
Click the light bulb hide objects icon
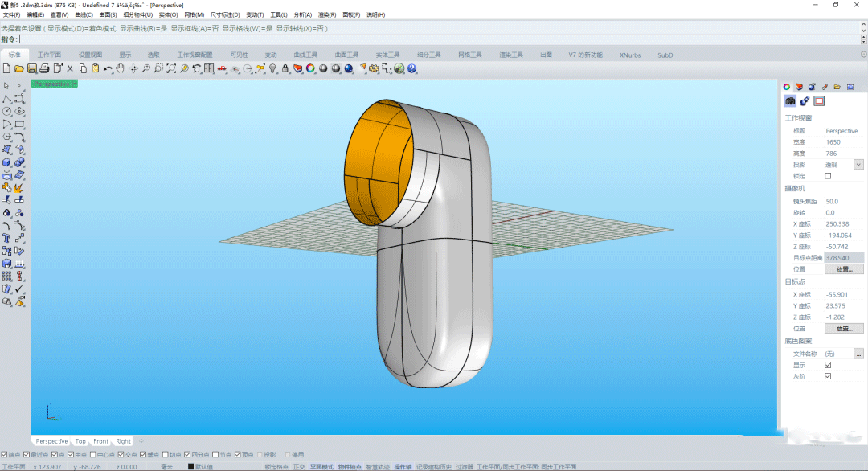(272, 69)
